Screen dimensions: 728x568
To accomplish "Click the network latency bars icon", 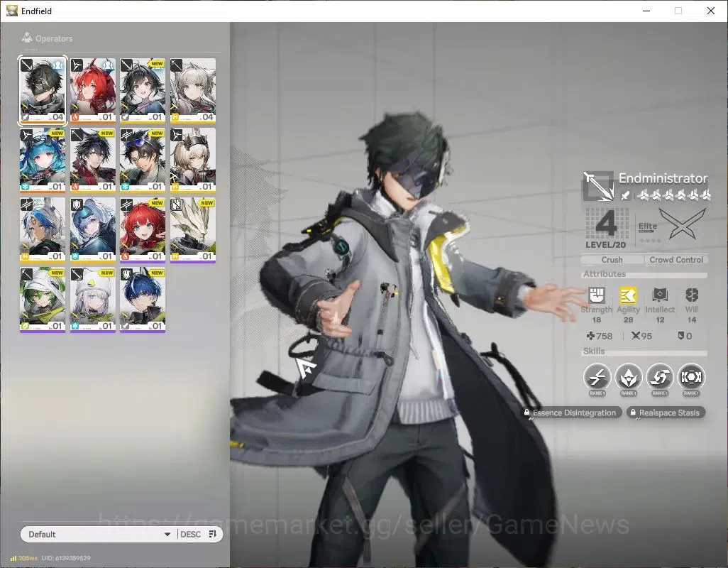I will click(13, 558).
